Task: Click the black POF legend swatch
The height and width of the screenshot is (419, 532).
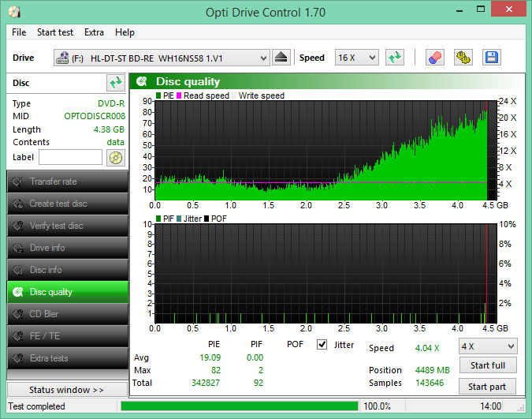Action: [206, 219]
